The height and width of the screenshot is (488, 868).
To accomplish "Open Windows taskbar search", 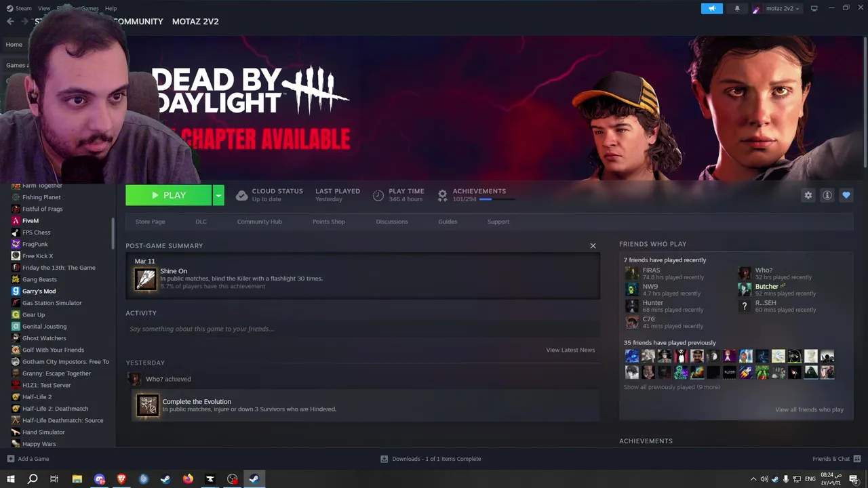I will tap(32, 479).
